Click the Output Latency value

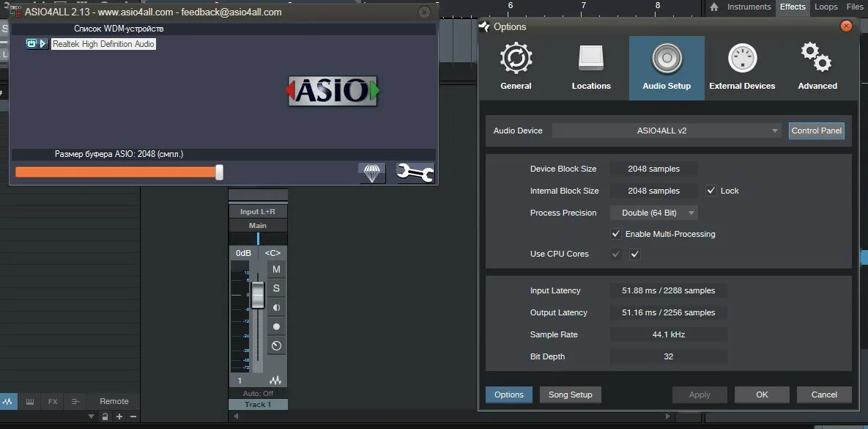pyautogui.click(x=668, y=312)
